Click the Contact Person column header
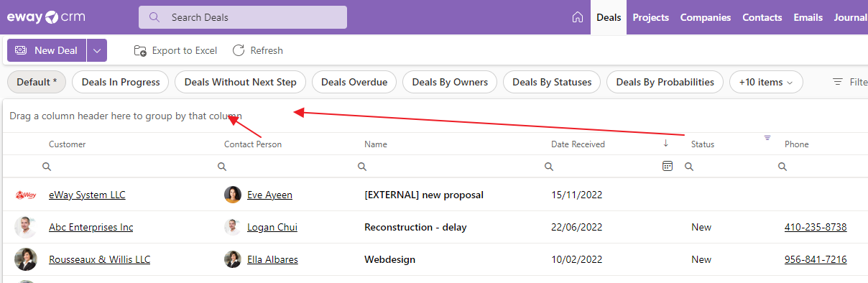The height and width of the screenshot is (283, 868). tap(253, 144)
